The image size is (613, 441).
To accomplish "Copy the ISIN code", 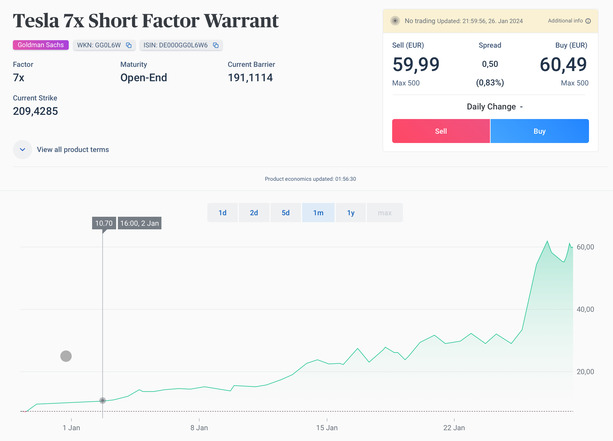I will point(216,45).
